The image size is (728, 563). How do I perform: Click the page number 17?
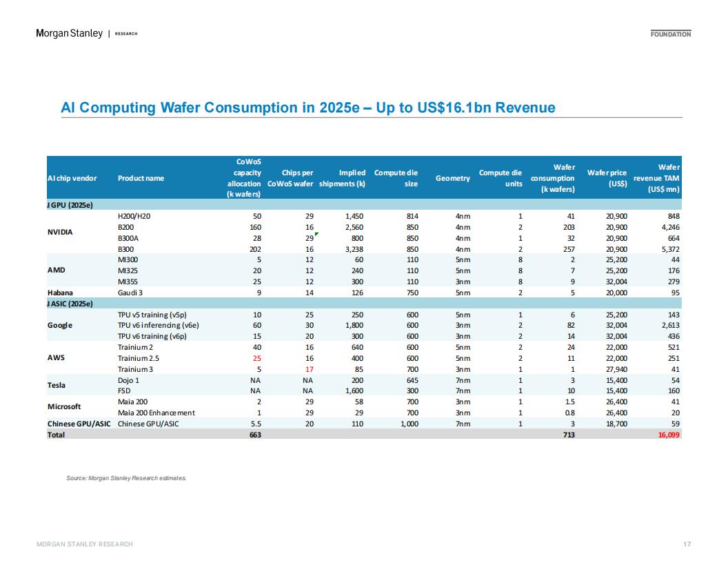pyautogui.click(x=687, y=544)
